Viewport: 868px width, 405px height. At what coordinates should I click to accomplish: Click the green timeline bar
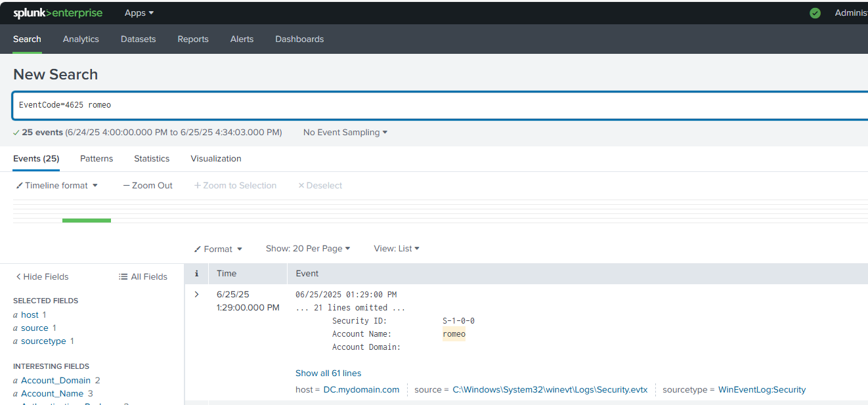87,221
